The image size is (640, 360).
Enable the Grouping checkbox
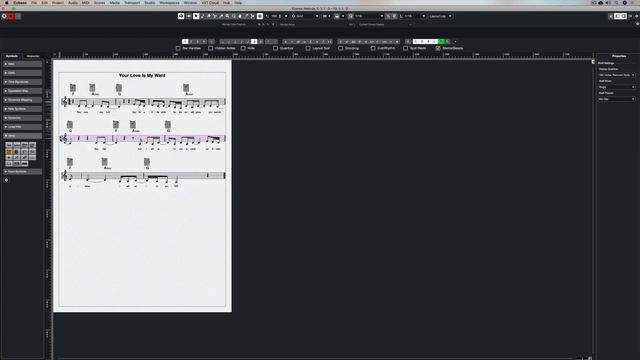[x=340, y=48]
